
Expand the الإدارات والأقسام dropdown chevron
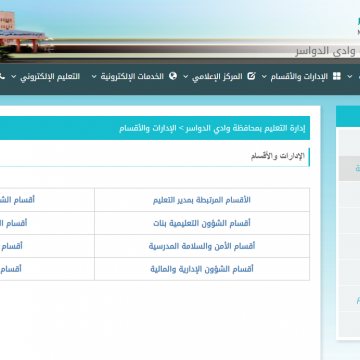264,77
